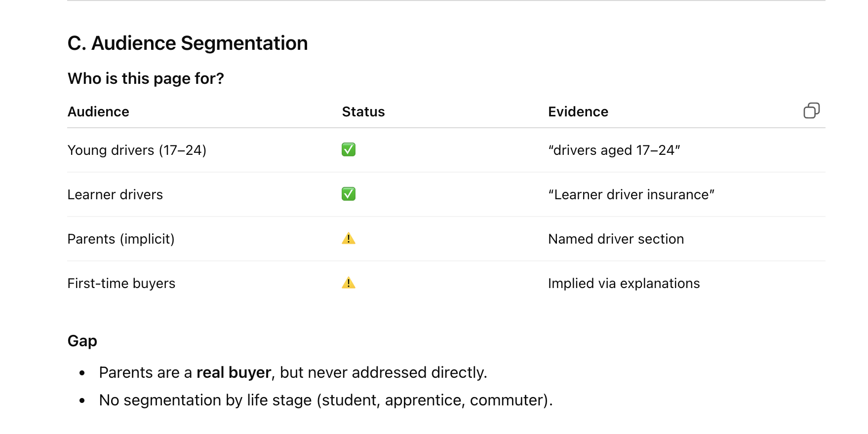868x434 pixels.
Task: Click the "drivers aged 17–24" evidence text
Action: pyautogui.click(x=614, y=150)
